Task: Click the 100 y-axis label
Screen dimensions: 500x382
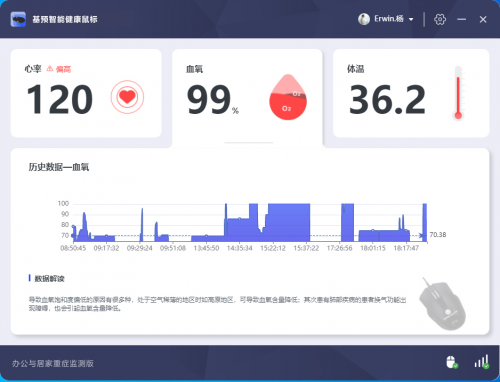Action: point(63,203)
